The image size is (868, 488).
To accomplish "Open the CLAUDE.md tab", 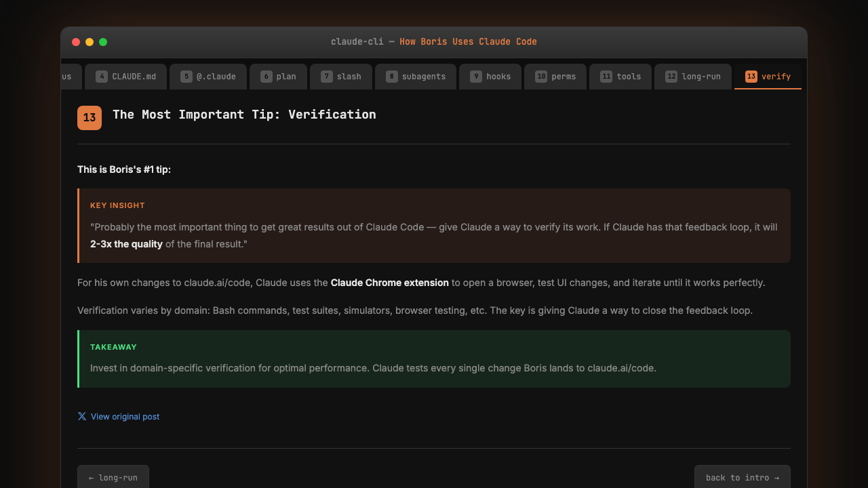I will [x=126, y=77].
